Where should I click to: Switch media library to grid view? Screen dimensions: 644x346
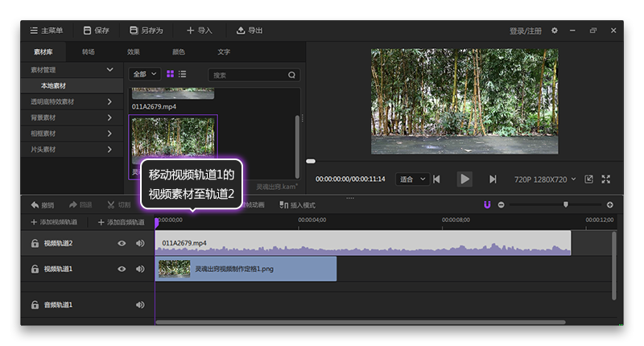tap(171, 74)
